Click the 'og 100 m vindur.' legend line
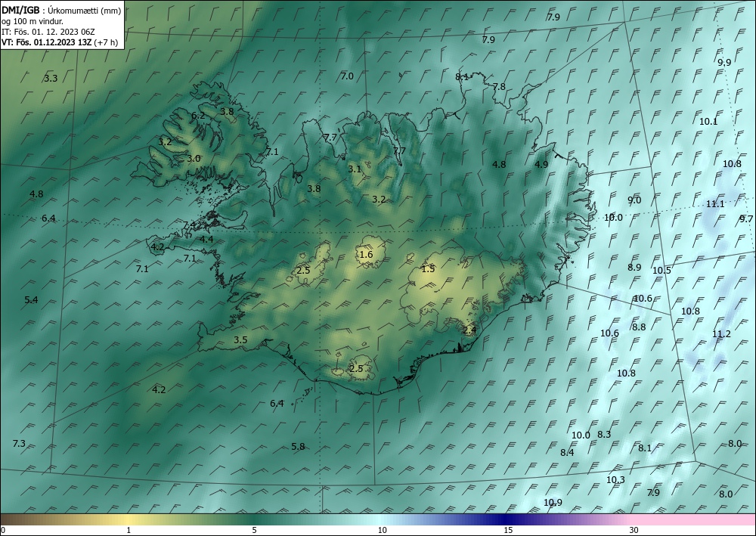756x536 pixels. point(33,21)
